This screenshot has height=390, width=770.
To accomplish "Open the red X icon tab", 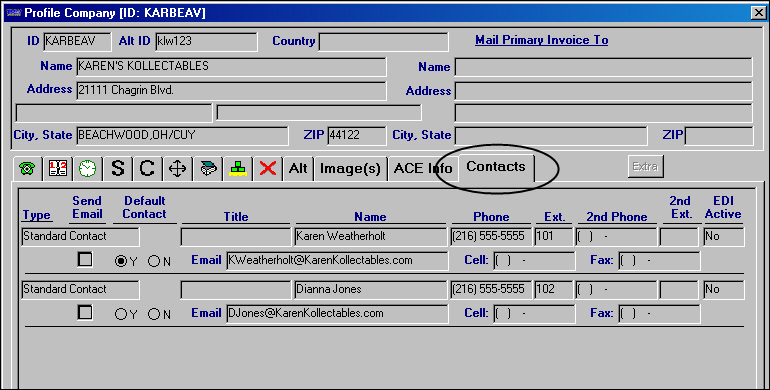I will click(268, 168).
